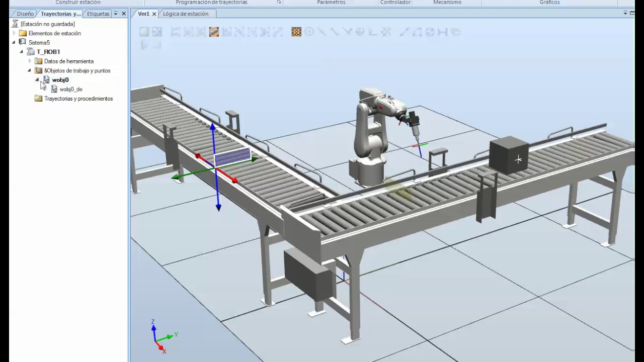Enable Snap Gravity mode icon
Screen dimensions: 644x362
[360, 32]
